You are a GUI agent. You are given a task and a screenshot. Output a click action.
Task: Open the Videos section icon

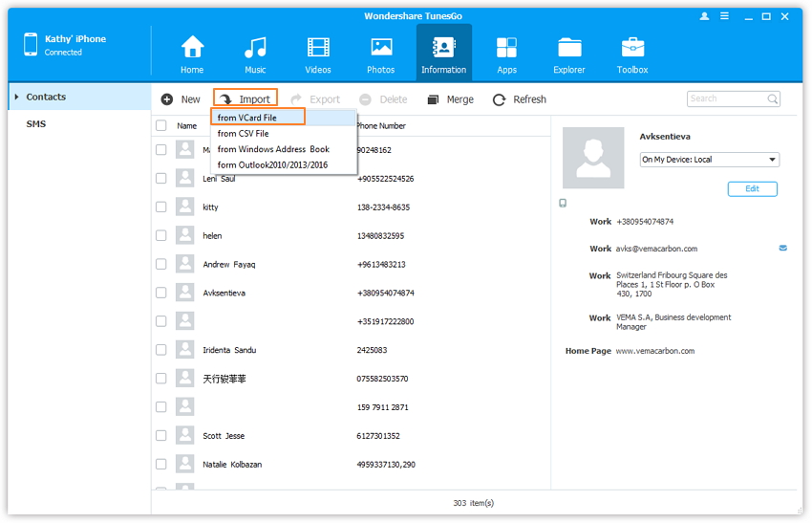(x=318, y=47)
